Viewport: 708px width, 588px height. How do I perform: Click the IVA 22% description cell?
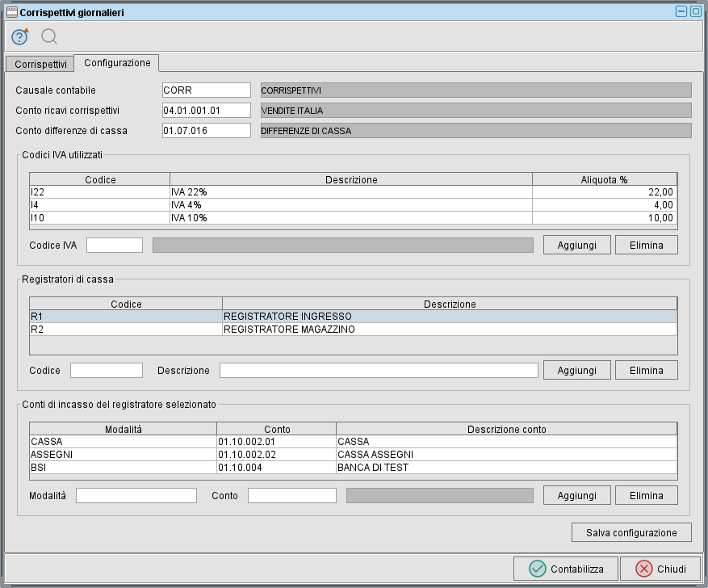point(351,192)
